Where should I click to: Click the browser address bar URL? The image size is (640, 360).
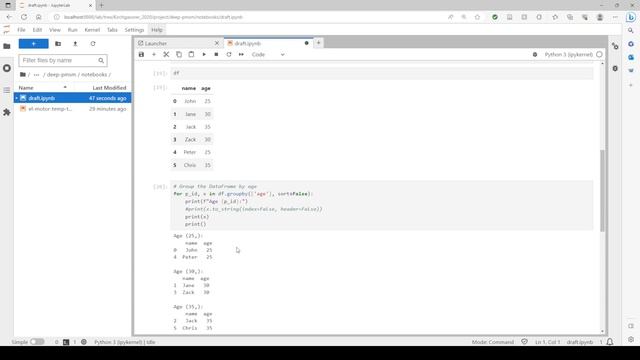pyautogui.click(x=153, y=17)
